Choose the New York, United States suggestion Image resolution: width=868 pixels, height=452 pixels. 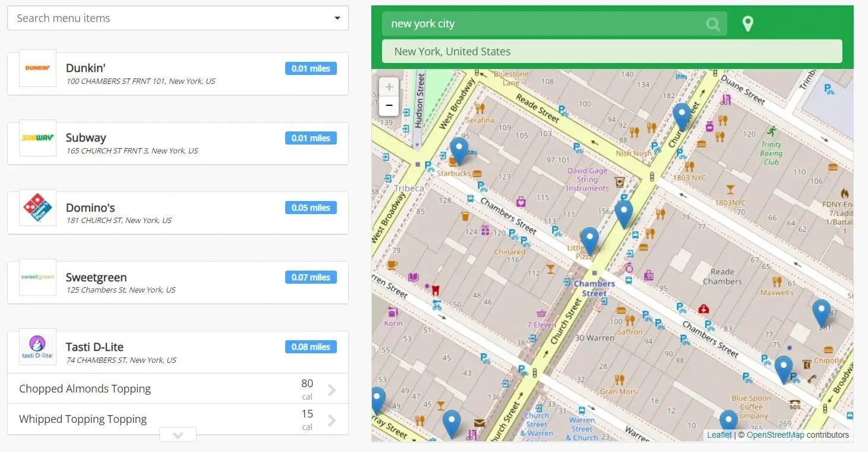pyautogui.click(x=612, y=51)
